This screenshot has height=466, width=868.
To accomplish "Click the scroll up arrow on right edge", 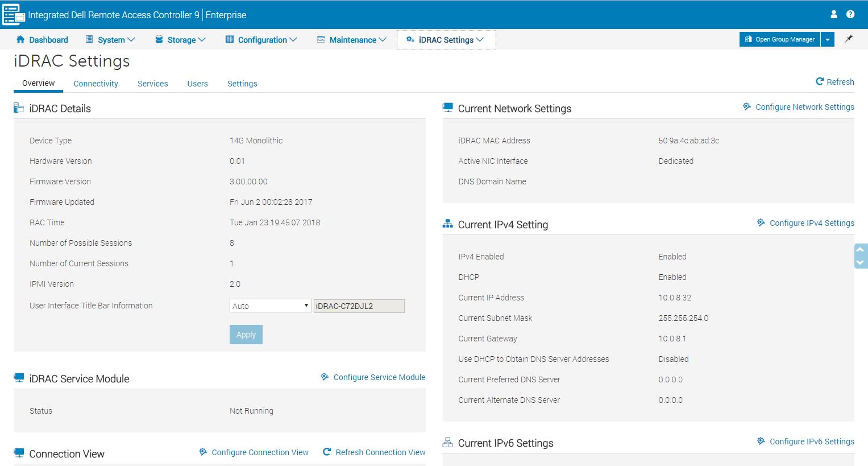I will [861, 249].
